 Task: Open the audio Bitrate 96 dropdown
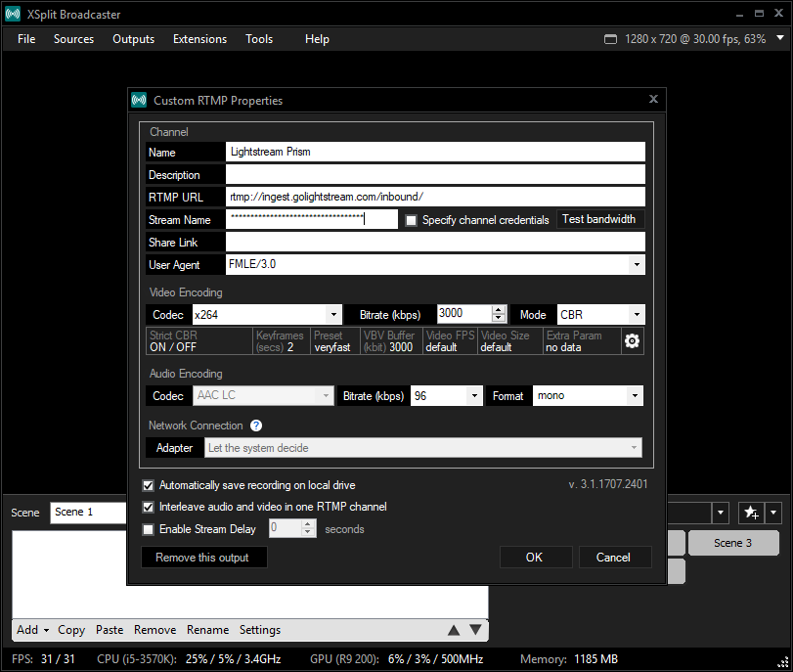pyautogui.click(x=474, y=396)
